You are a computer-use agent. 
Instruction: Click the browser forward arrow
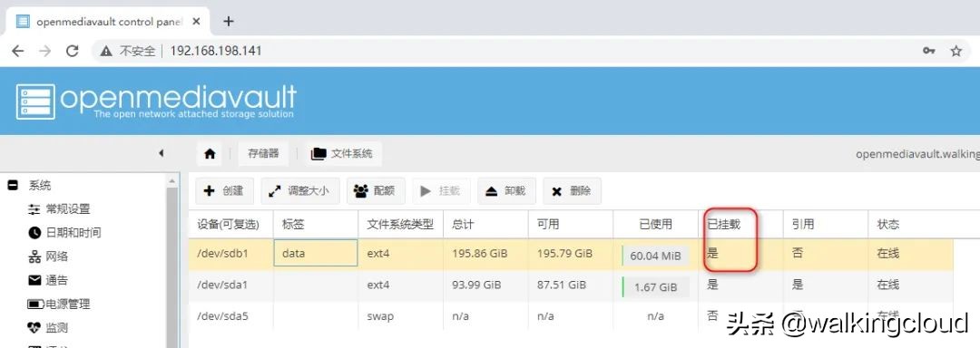click(x=45, y=51)
